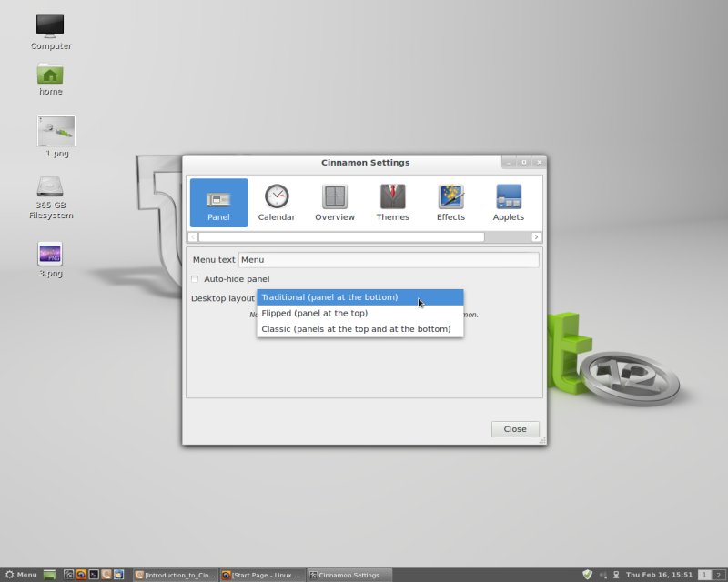
Task: Click the beige launcher icon in panel
Action: [106, 575]
